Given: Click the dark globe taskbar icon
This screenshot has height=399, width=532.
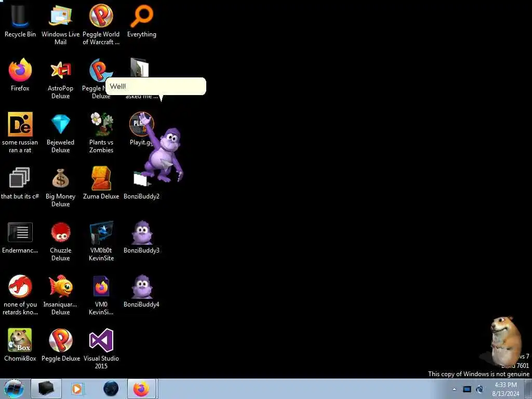Looking at the screenshot, I should pyautogui.click(x=111, y=389).
